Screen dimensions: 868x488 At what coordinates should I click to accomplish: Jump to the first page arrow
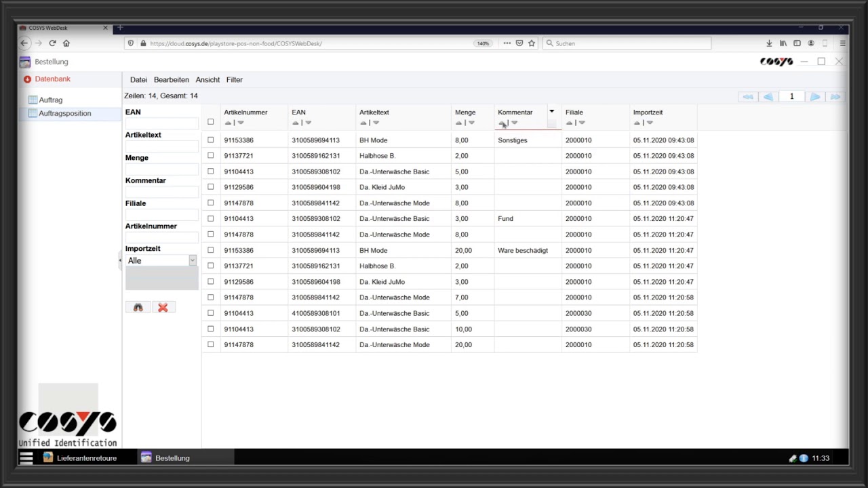click(748, 97)
